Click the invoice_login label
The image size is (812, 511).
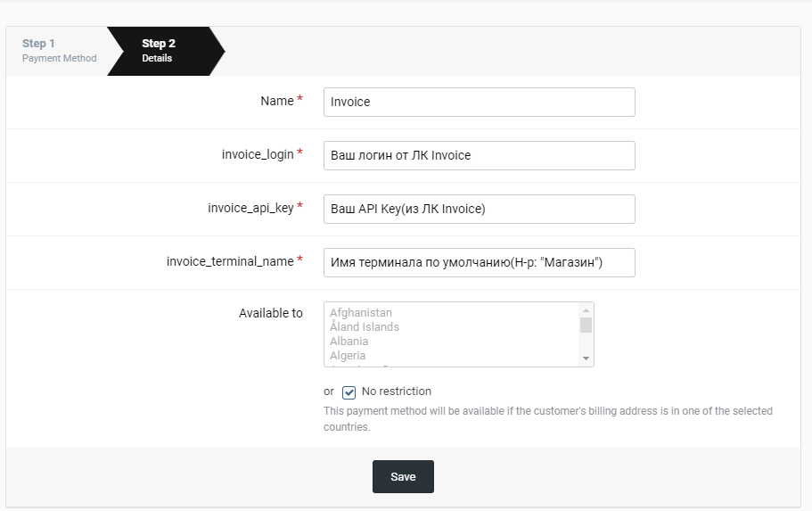point(258,154)
